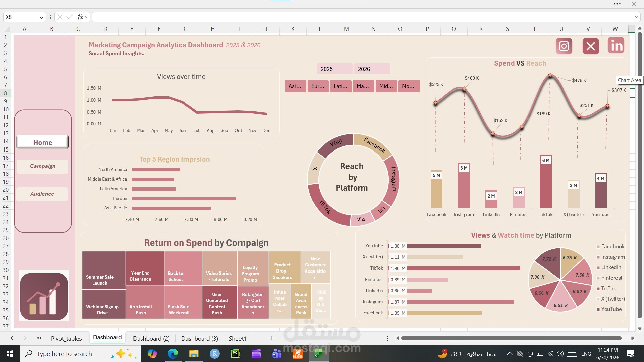The width and height of the screenshot is (644, 362).
Task: Expand the formula bar chevron
Action: [636, 17]
